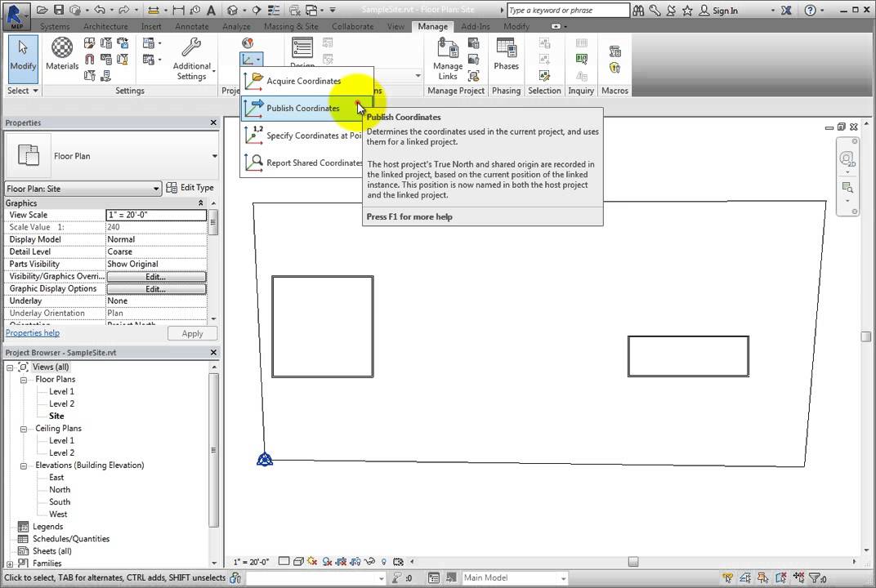Click the Communication Center satellite icon
This screenshot has height=588, width=876.
point(671,10)
